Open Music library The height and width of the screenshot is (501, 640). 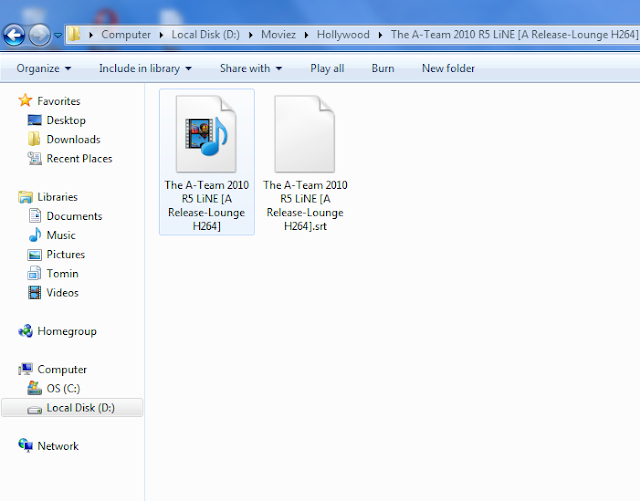click(x=61, y=235)
